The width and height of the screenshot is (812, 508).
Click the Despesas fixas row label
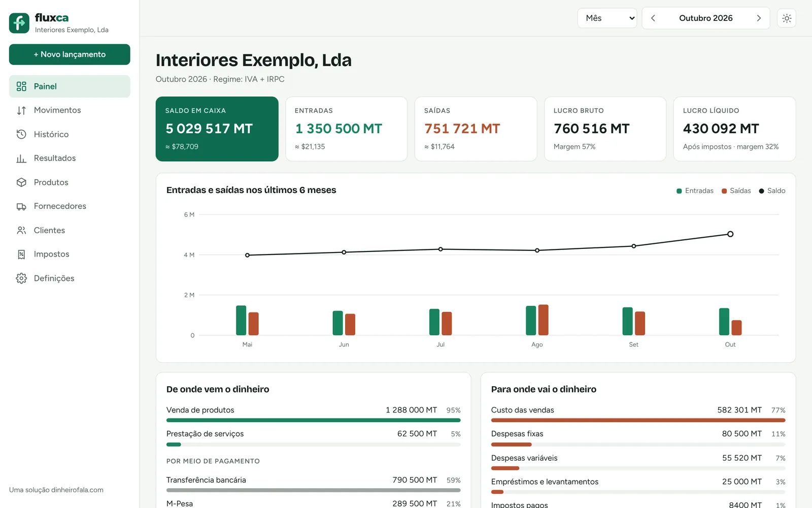click(517, 434)
